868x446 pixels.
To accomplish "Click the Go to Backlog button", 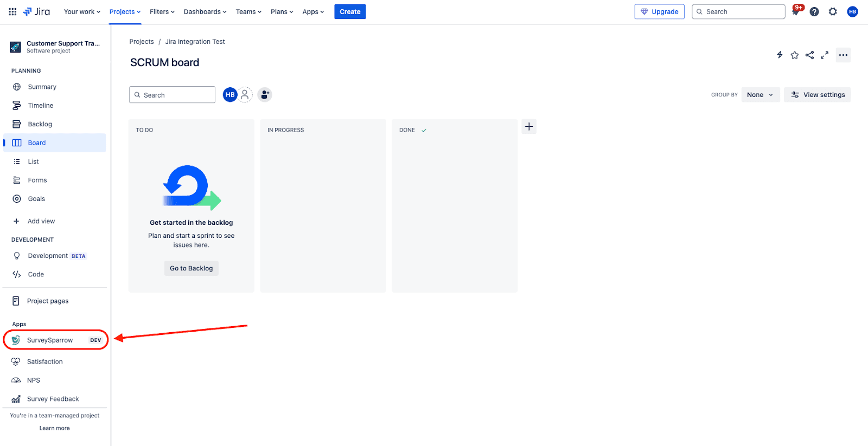I will tap(192, 268).
